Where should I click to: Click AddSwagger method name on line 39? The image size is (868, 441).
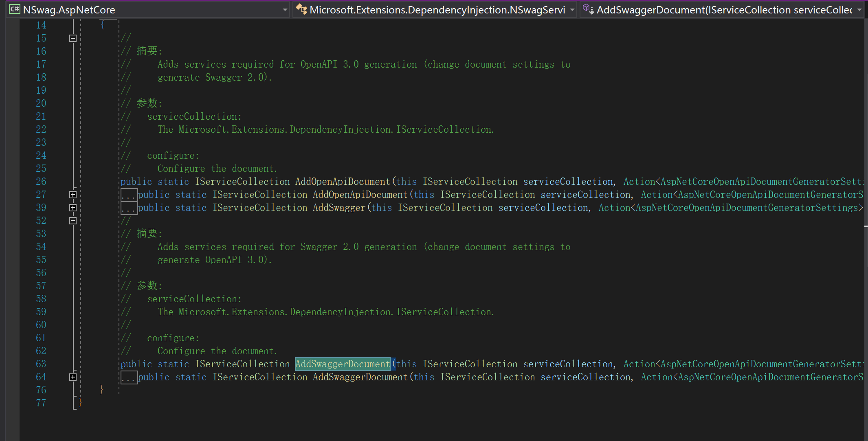click(339, 208)
